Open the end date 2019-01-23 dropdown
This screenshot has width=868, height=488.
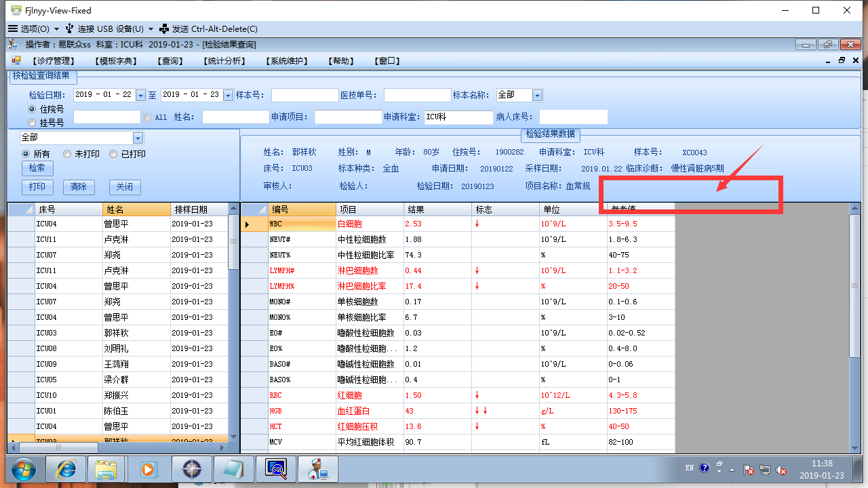[x=228, y=96]
